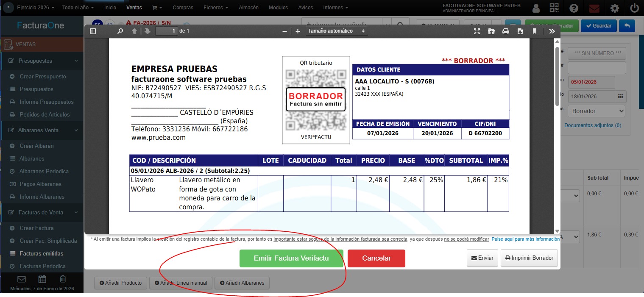Click Añadir Producto button

click(121, 283)
